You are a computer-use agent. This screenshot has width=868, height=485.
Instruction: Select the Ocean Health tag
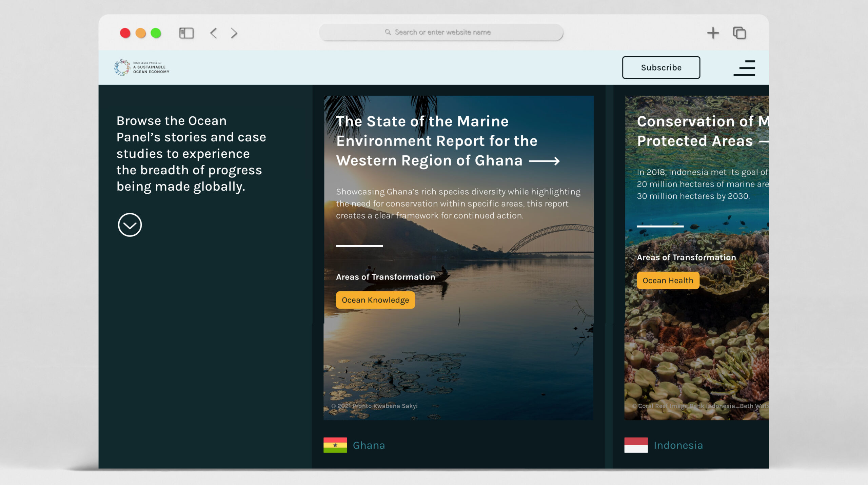668,280
